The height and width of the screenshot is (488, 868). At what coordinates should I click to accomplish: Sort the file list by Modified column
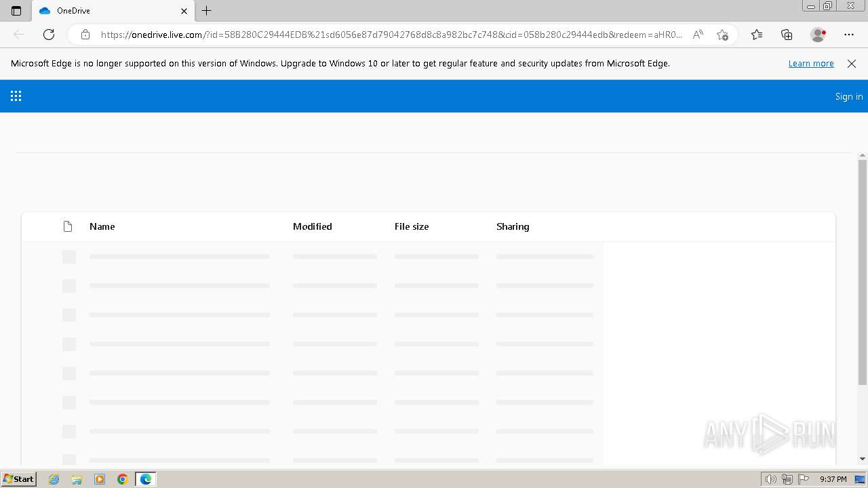point(313,226)
